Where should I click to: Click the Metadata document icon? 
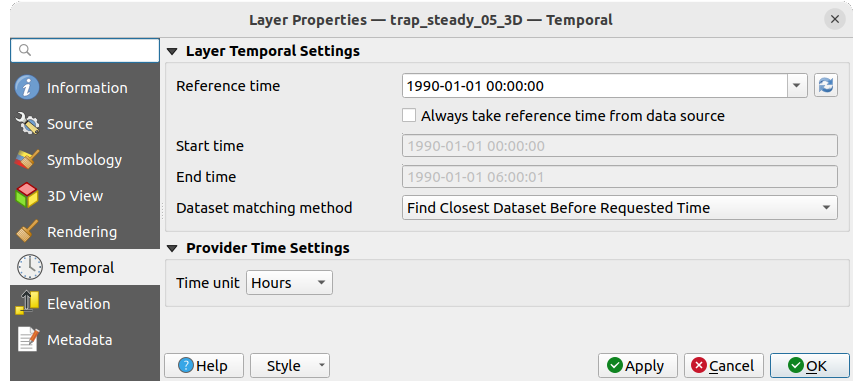click(27, 340)
